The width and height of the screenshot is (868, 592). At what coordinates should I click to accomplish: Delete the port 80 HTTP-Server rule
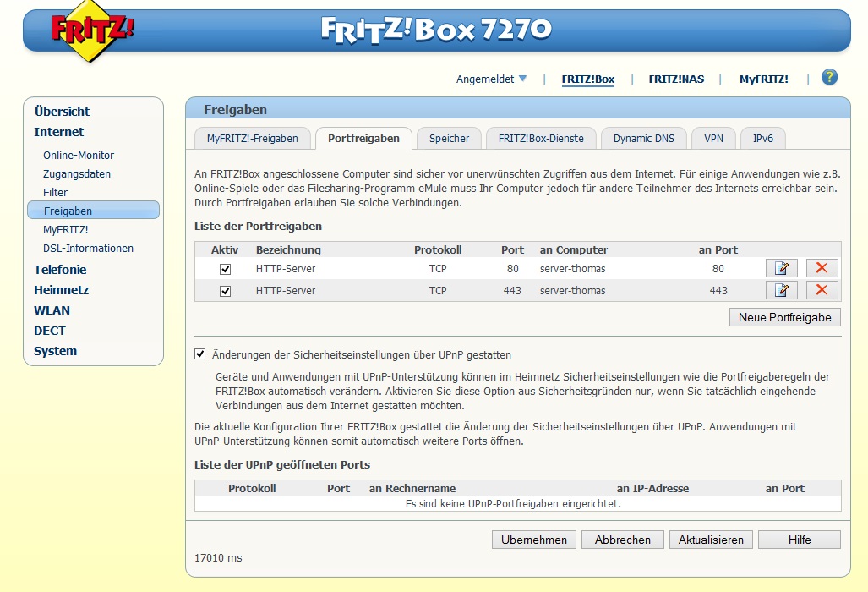coord(822,269)
